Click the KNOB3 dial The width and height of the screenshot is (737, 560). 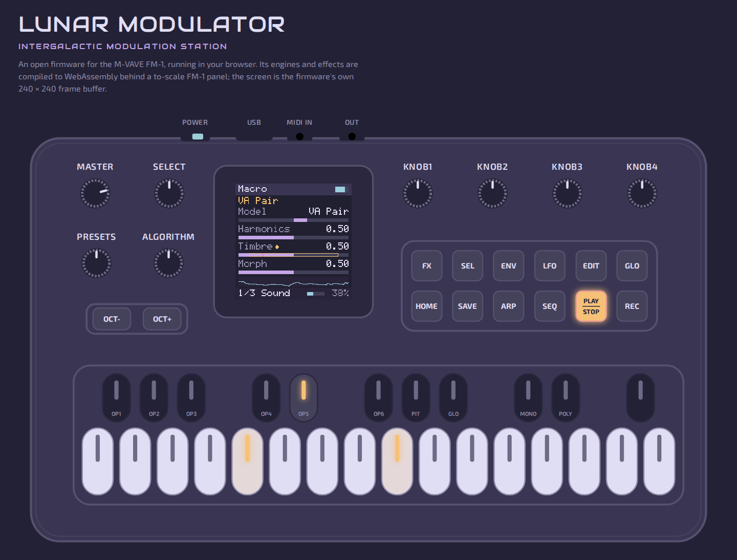pos(567,193)
